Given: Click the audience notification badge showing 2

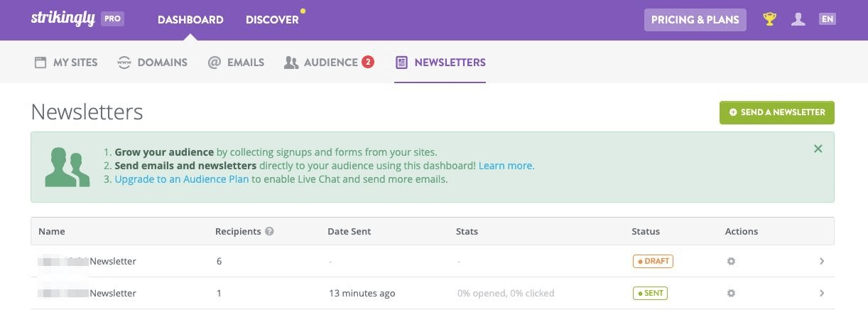Looking at the screenshot, I should tap(368, 62).
